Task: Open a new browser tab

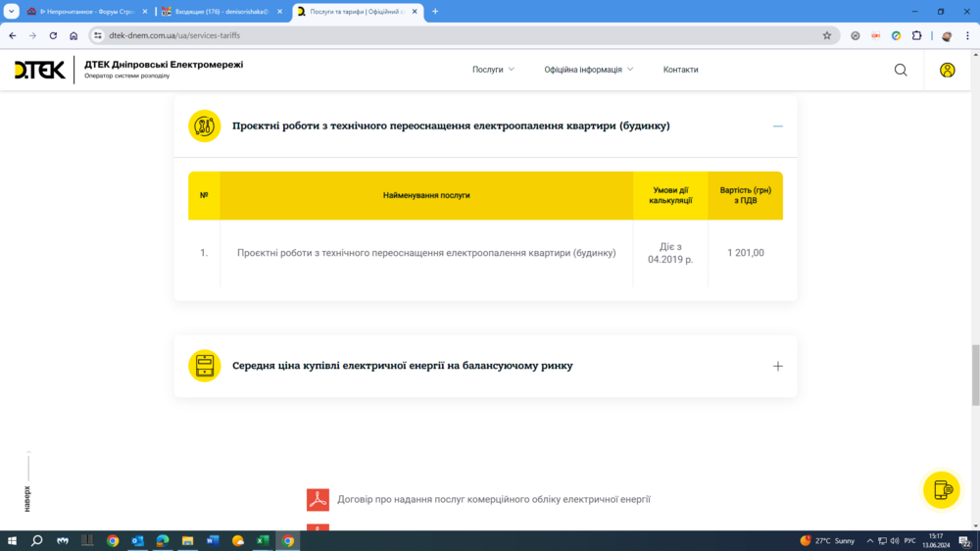Action: click(x=435, y=11)
